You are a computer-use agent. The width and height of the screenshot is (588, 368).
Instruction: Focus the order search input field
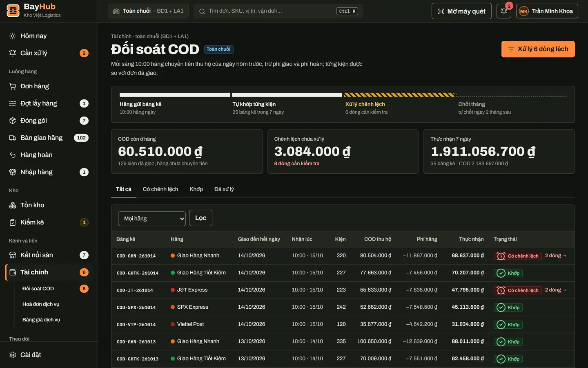pyautogui.click(x=278, y=11)
